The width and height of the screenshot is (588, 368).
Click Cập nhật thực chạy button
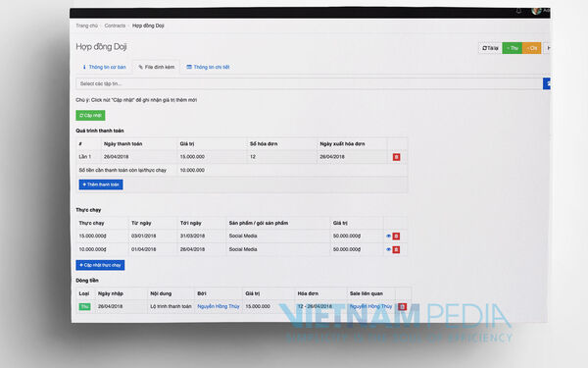point(100,265)
